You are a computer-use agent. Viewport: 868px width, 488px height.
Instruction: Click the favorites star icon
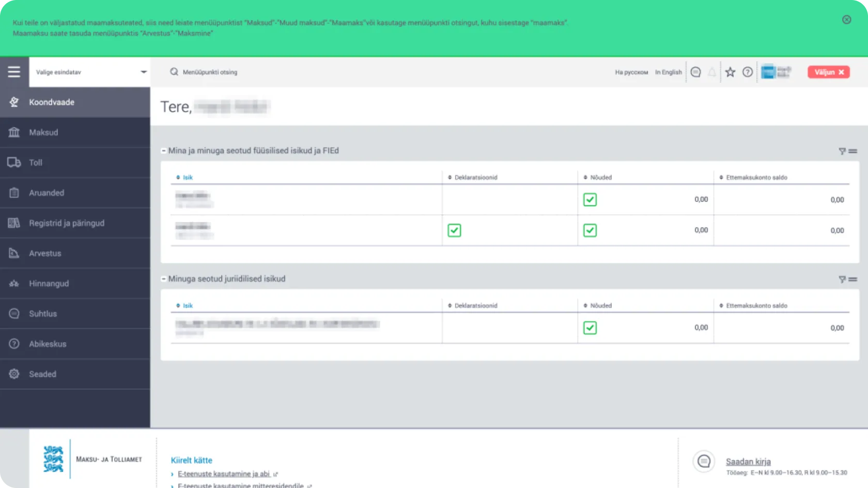tap(730, 72)
